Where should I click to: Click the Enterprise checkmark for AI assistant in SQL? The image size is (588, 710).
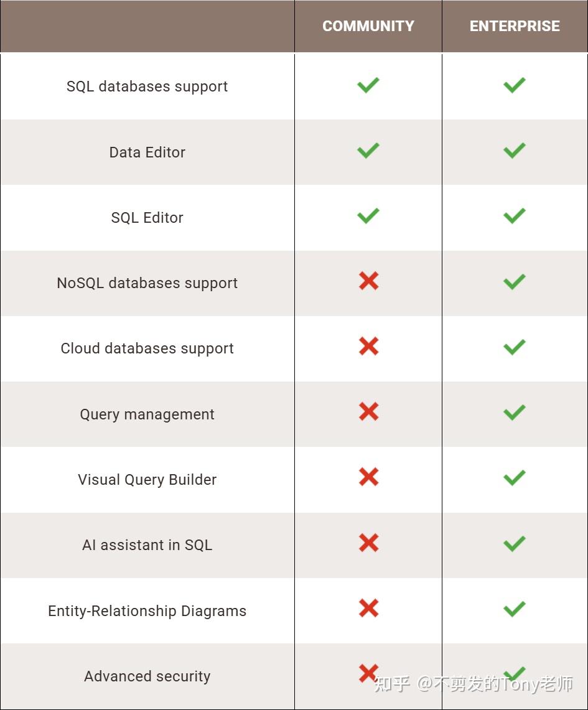click(x=515, y=543)
